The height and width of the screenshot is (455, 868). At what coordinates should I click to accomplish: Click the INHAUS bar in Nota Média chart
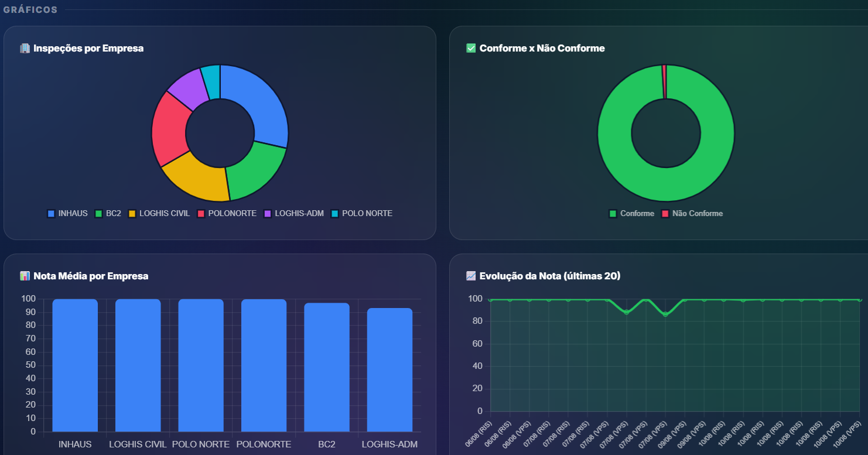click(75, 365)
